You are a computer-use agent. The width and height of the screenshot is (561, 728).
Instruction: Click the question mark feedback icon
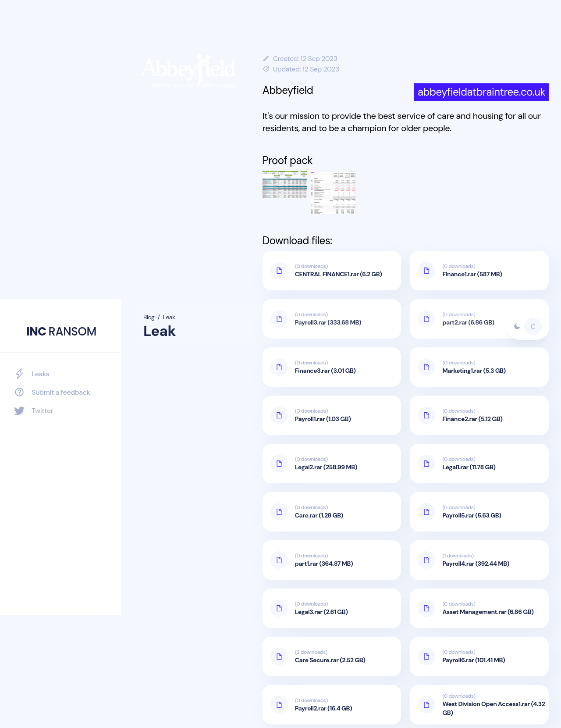point(19,392)
